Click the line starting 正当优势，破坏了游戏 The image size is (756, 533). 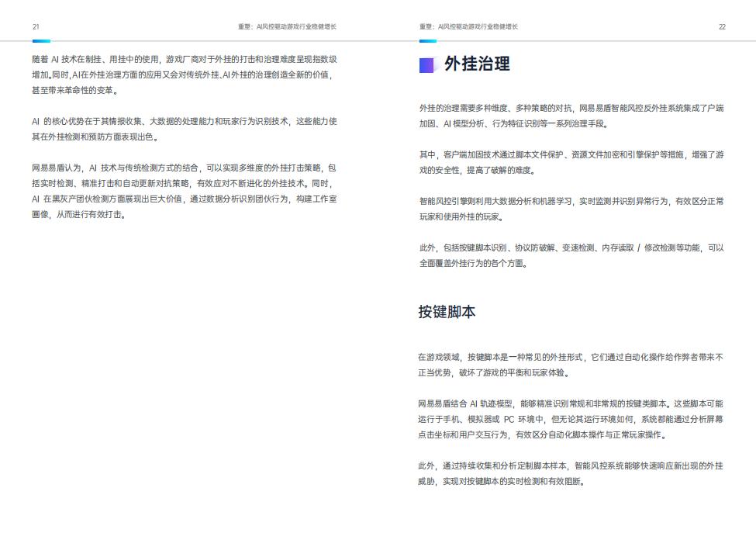point(494,372)
